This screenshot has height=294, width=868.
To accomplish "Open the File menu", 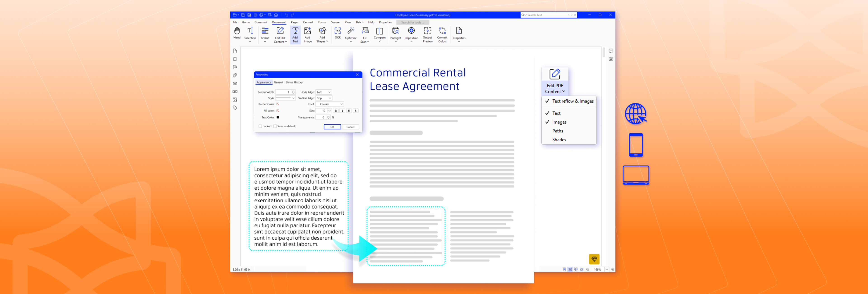I will (x=235, y=22).
